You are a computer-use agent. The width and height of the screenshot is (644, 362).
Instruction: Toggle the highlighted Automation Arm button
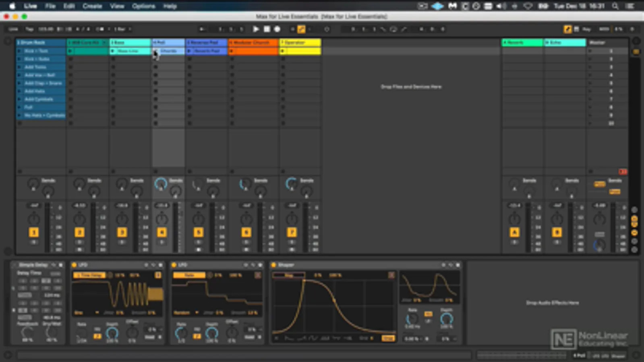[301, 29]
